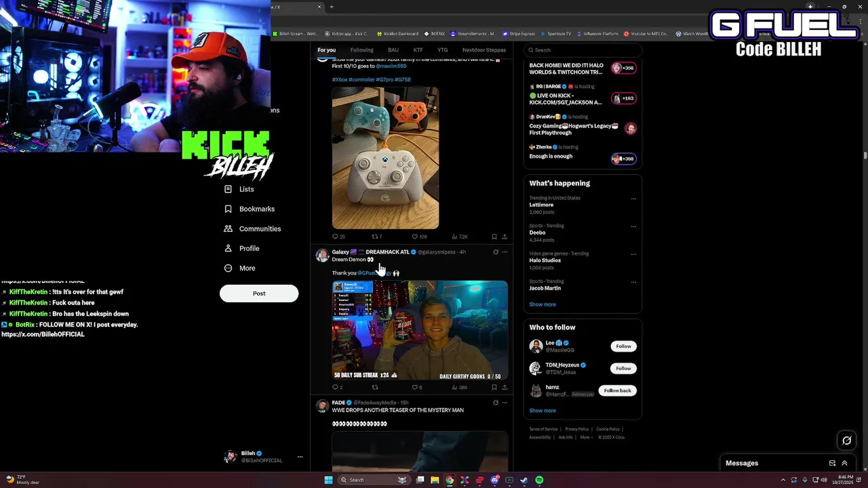The width and height of the screenshot is (868, 488).
Task: Click the X Search input field
Action: point(583,50)
